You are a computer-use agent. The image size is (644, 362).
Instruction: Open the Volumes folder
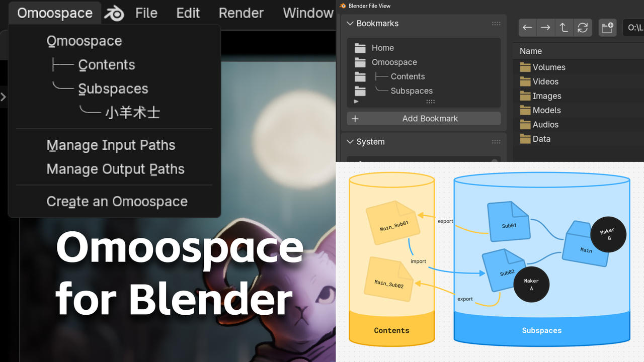(x=548, y=67)
